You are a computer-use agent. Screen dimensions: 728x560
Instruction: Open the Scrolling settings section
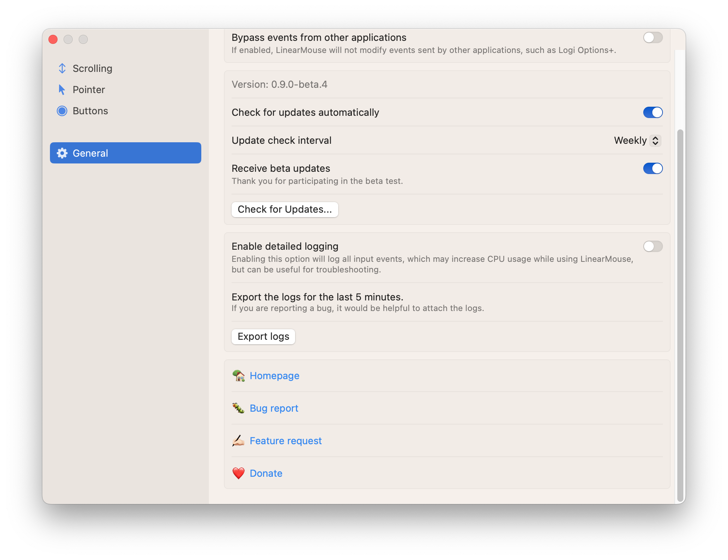click(92, 68)
